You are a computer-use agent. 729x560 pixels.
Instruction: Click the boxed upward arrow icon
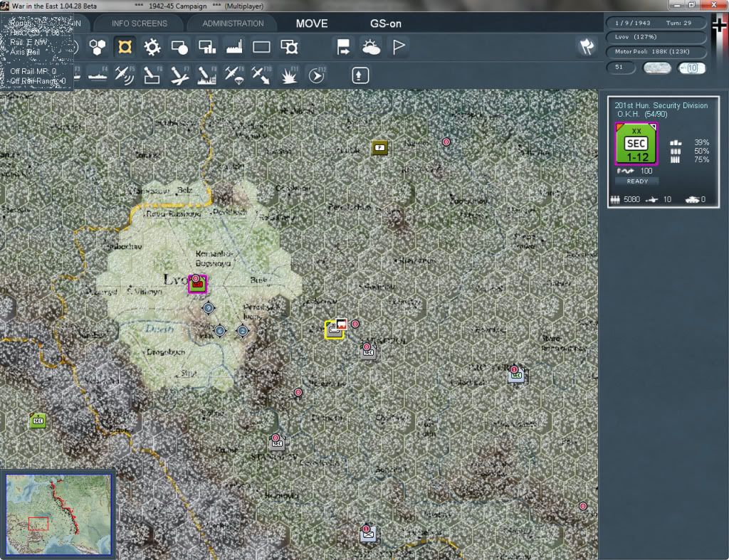pyautogui.click(x=360, y=75)
